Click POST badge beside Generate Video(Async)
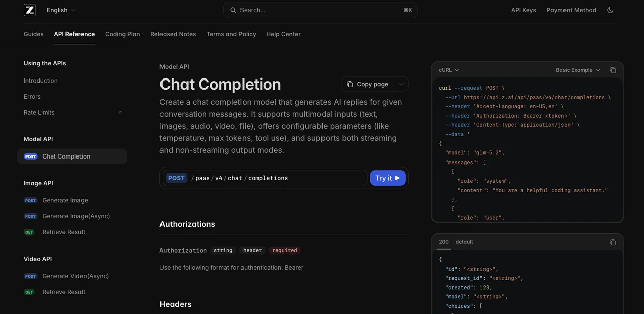This screenshot has width=644, height=314. (30, 276)
